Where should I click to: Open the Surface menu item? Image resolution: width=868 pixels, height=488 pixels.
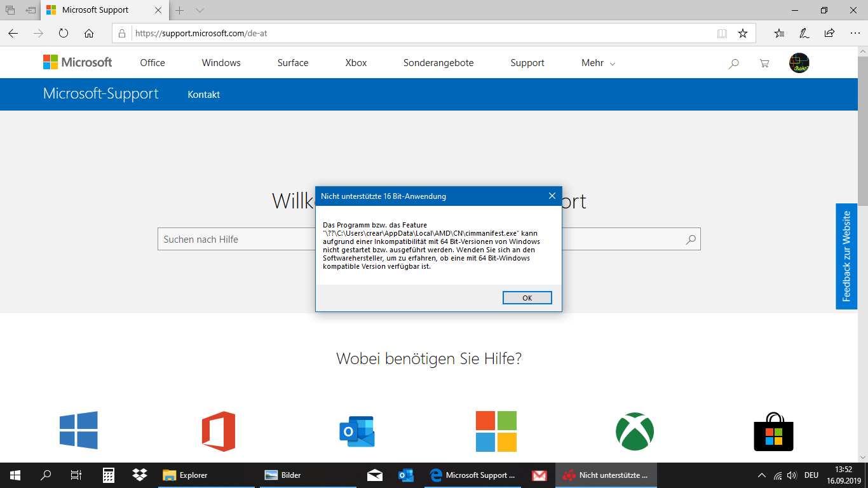pyautogui.click(x=293, y=63)
